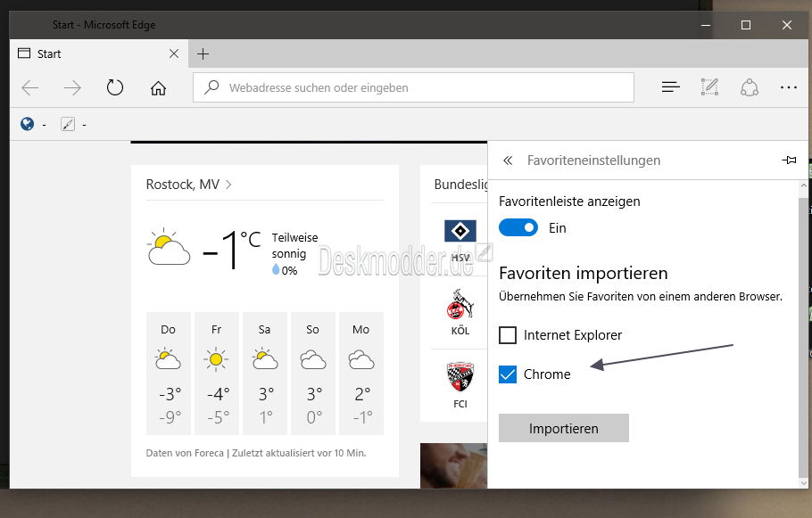This screenshot has width=812, height=518.
Task: Click the -1 °C current temperature
Action: coord(231,250)
